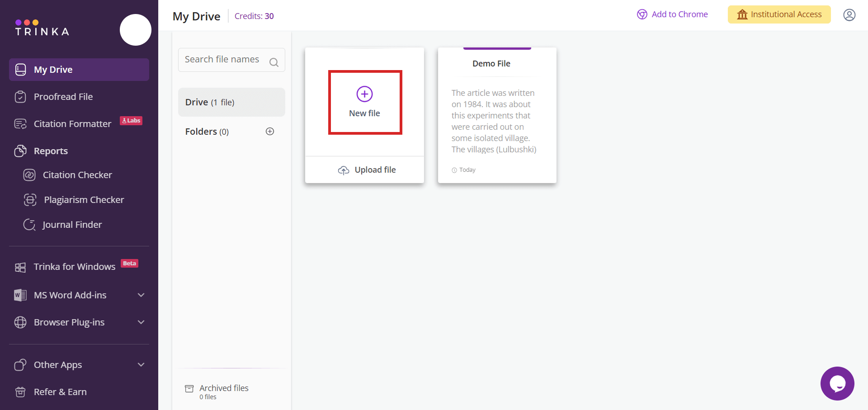
Task: Open My Drive in the sidebar
Action: 79,70
